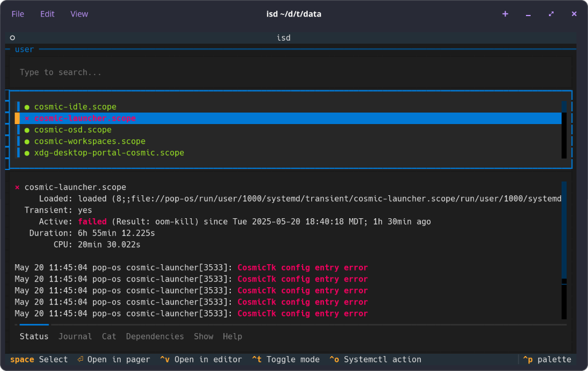Click Systemctl action footer shortcut
The height and width of the screenshot is (371, 588).
376,360
